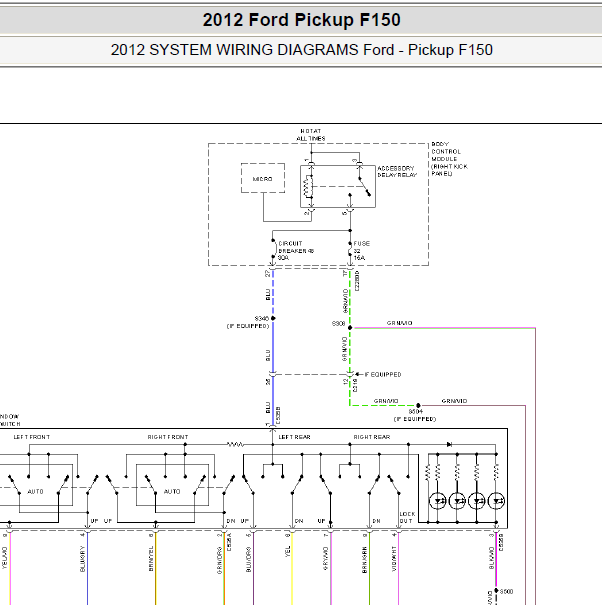Viewport: 602px width, 605px height.
Task: Click the GRY/VIO wire label
Action: 326,558
